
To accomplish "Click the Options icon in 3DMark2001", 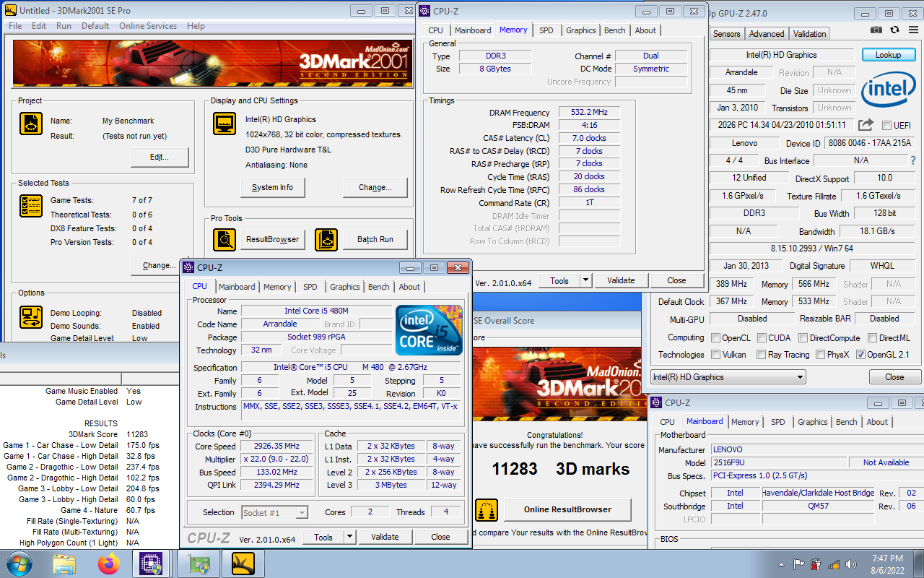I will click(x=30, y=316).
